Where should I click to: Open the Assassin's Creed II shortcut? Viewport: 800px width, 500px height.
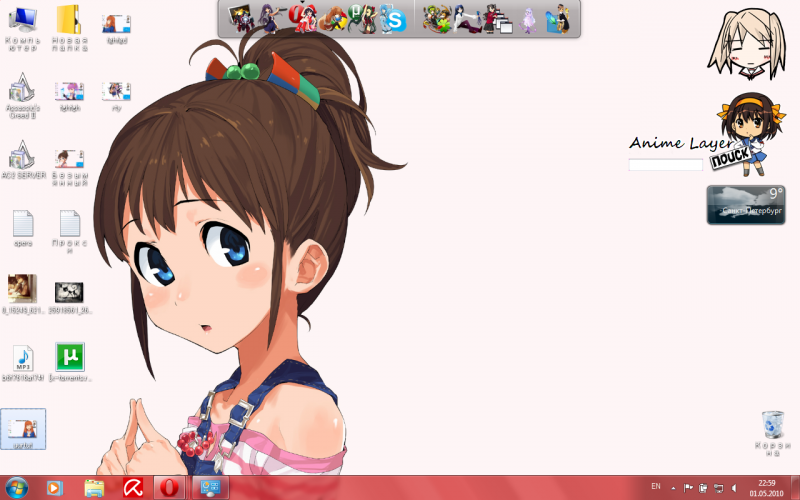point(22,96)
